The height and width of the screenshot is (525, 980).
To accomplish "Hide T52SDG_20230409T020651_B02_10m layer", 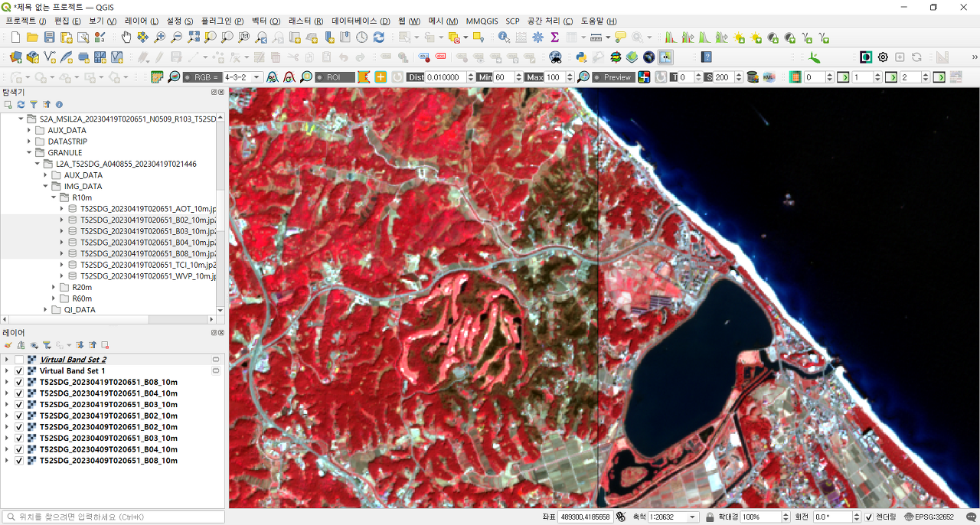I will [x=19, y=427].
